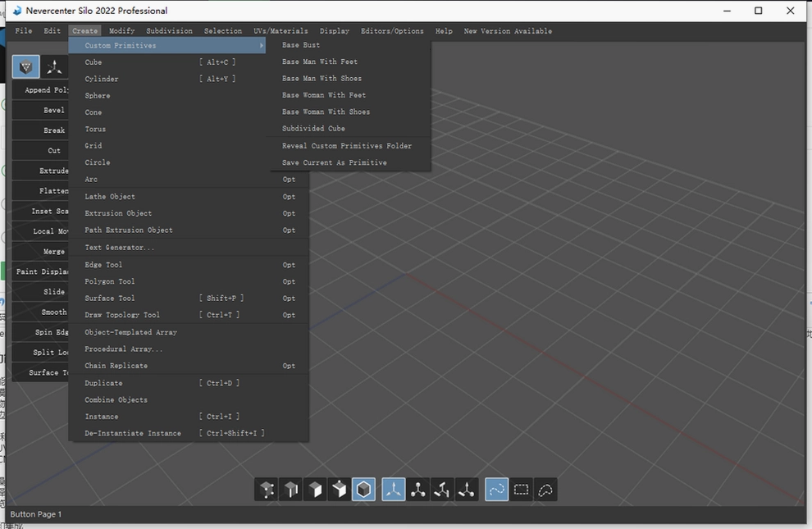The image size is (812, 529).
Task: Click the Silo application logo in title bar
Action: pyautogui.click(x=17, y=11)
